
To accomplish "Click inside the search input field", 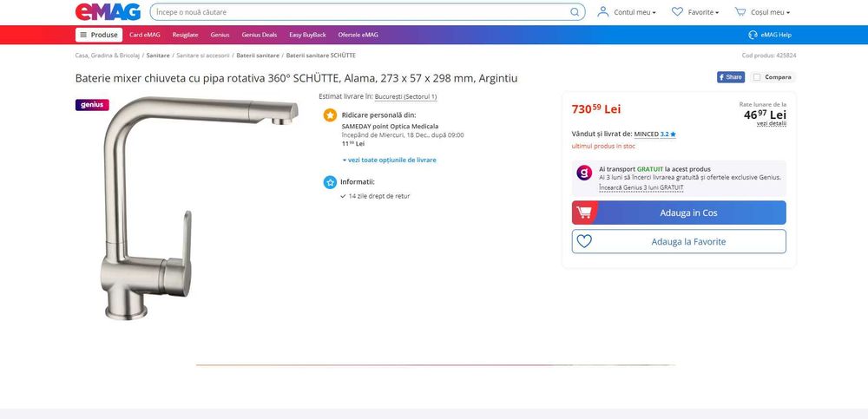I will [x=360, y=12].
